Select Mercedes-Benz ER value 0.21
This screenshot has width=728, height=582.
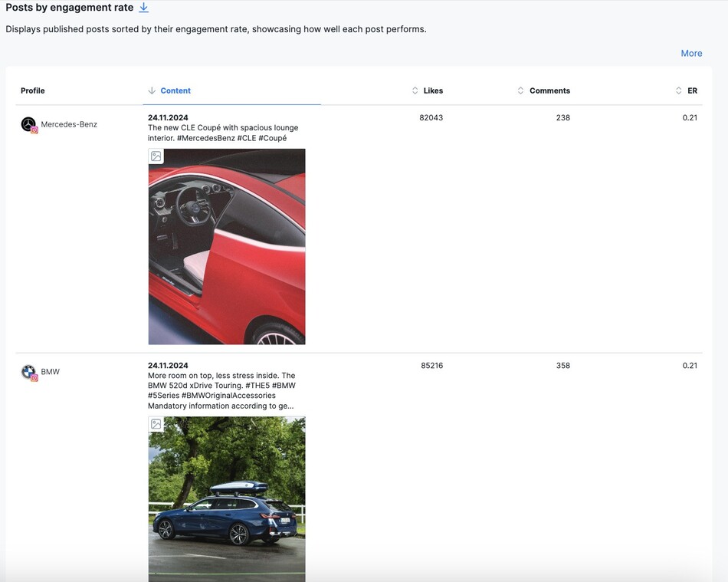tap(690, 117)
